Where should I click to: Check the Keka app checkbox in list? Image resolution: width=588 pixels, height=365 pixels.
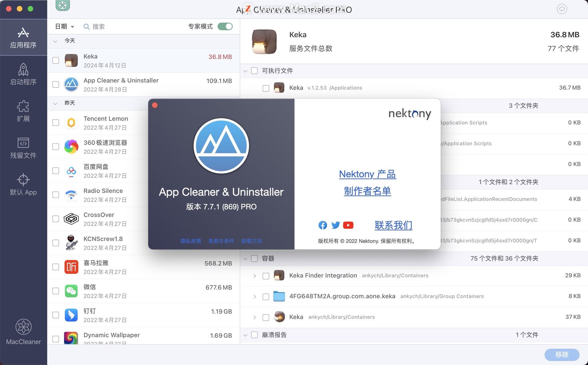pyautogui.click(x=56, y=60)
